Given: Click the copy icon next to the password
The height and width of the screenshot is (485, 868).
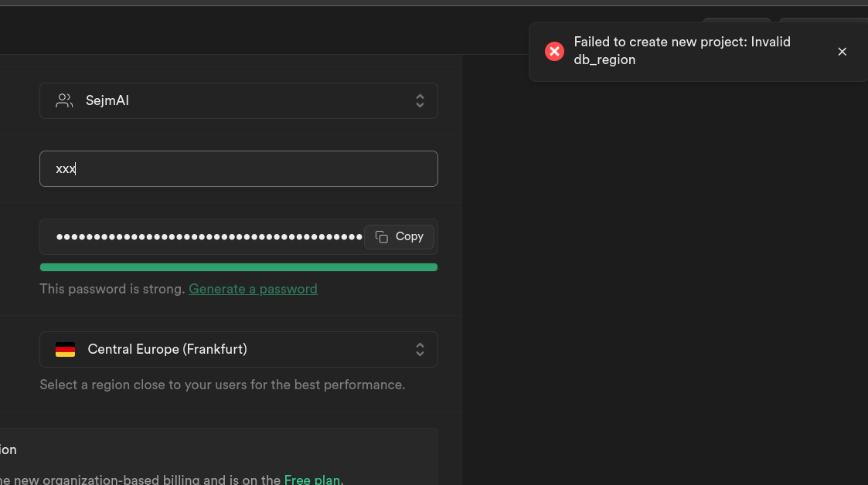Looking at the screenshot, I should coord(380,236).
